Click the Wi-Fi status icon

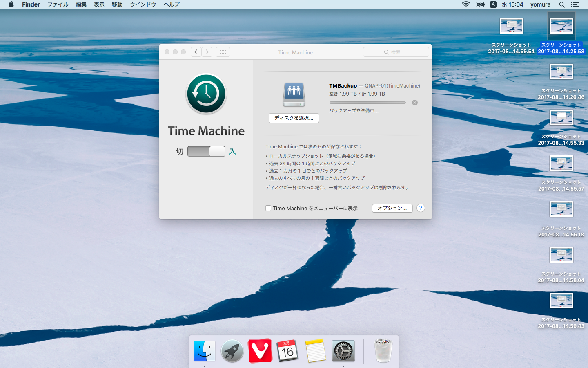click(466, 4)
